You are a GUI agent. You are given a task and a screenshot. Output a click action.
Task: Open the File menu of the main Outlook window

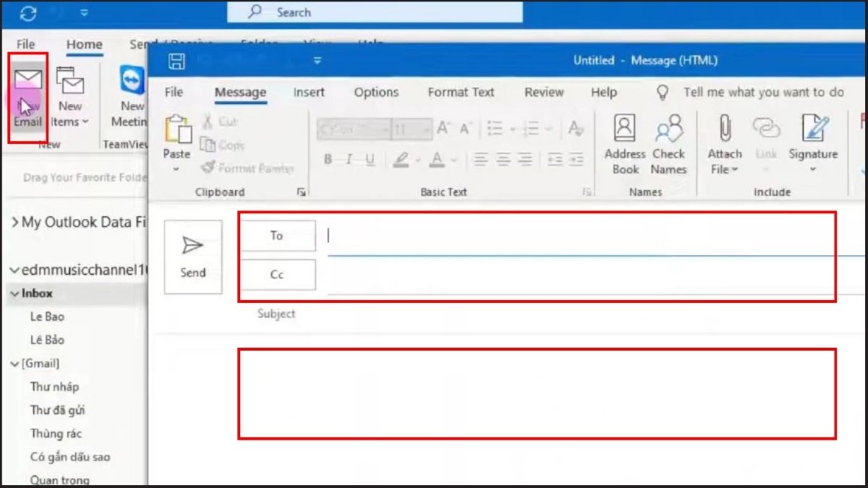point(26,45)
